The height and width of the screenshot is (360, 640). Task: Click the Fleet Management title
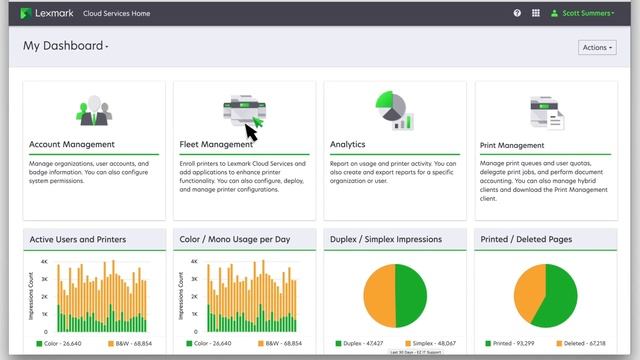216,144
